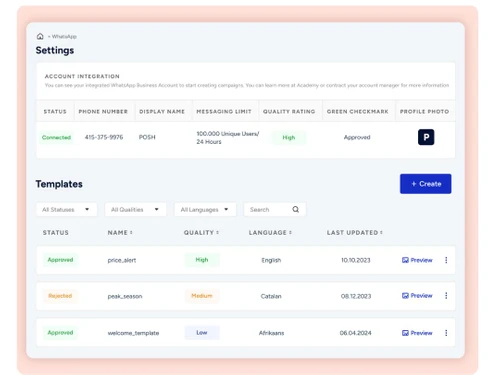Viewport: 500px width, 375px height.
Task: Click the 08.12.2023 last updated date
Action: pos(356,296)
